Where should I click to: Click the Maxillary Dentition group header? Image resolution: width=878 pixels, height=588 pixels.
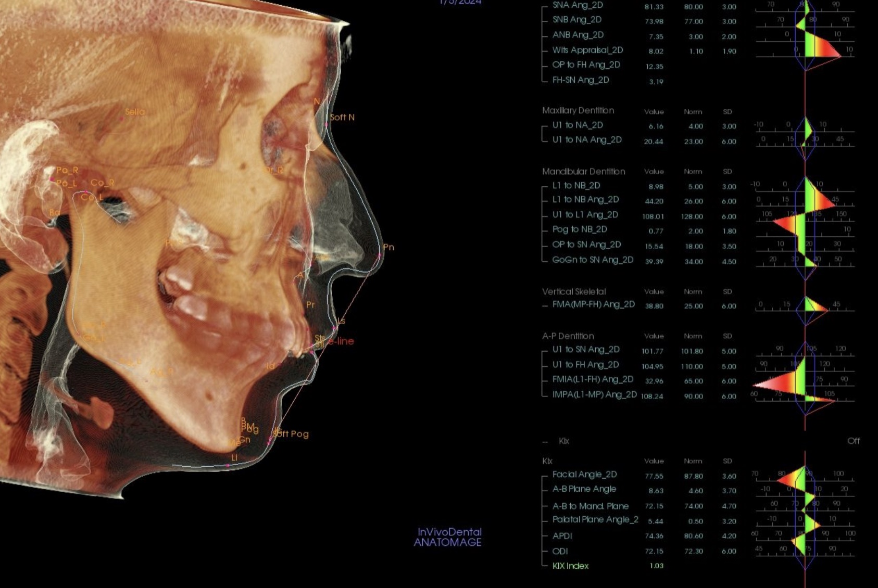[578, 110]
